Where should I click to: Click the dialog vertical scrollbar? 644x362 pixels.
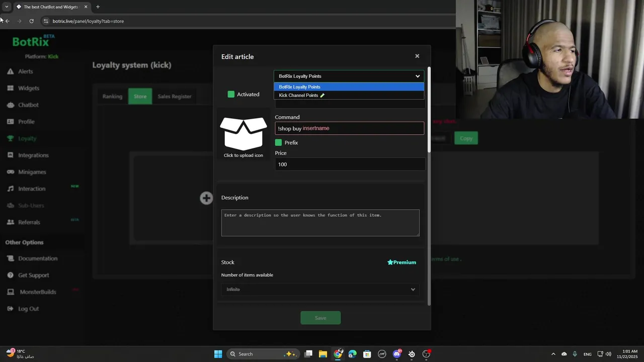click(x=429, y=110)
